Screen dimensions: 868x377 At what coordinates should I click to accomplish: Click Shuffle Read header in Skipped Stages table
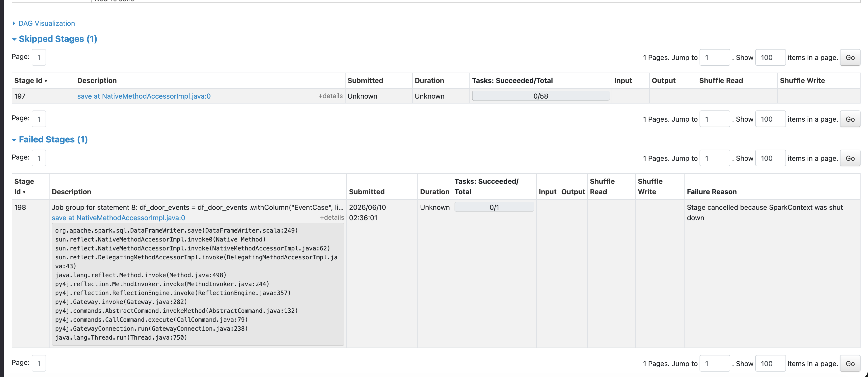(721, 81)
